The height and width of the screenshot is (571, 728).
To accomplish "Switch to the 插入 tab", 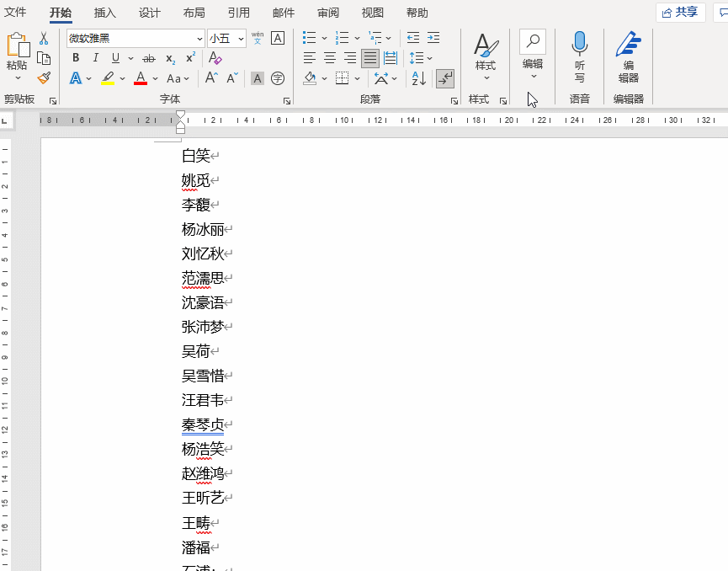I will (x=105, y=13).
